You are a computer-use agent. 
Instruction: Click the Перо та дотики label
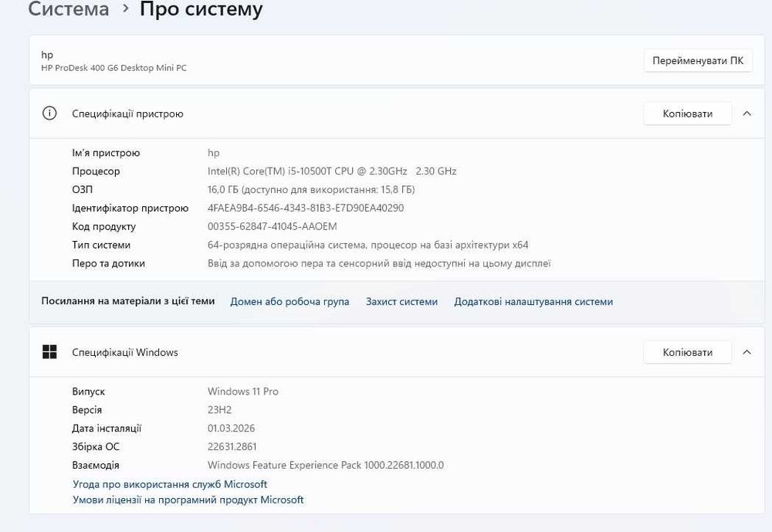(x=108, y=263)
